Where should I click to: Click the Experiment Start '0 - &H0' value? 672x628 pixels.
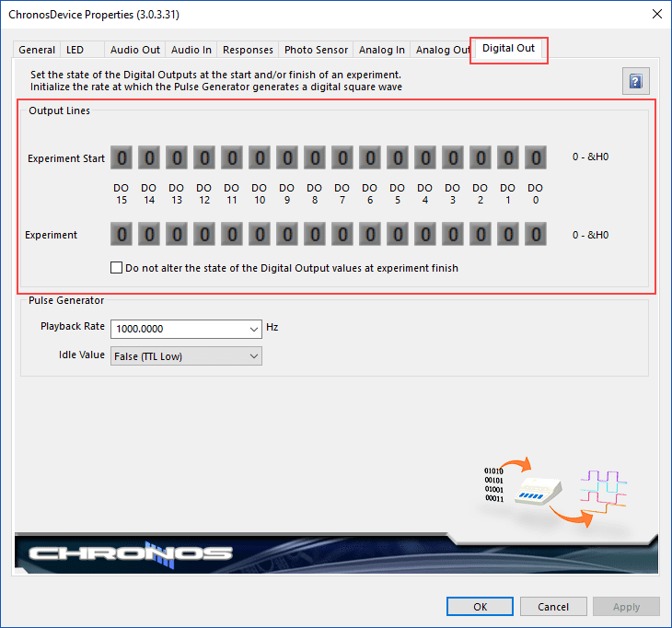click(590, 157)
